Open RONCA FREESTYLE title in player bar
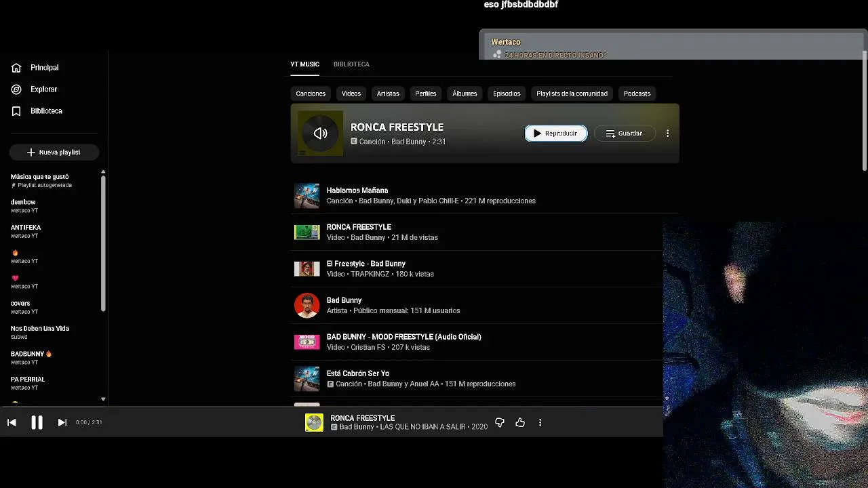Screen dimensions: 868x488 coord(362,418)
